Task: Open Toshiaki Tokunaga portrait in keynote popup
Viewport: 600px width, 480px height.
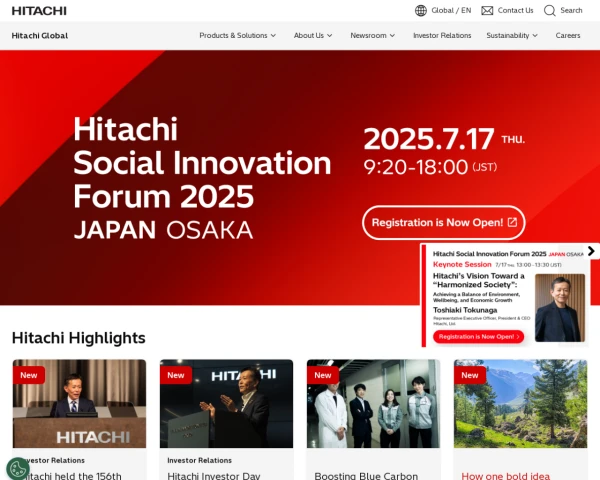Action: 560,308
